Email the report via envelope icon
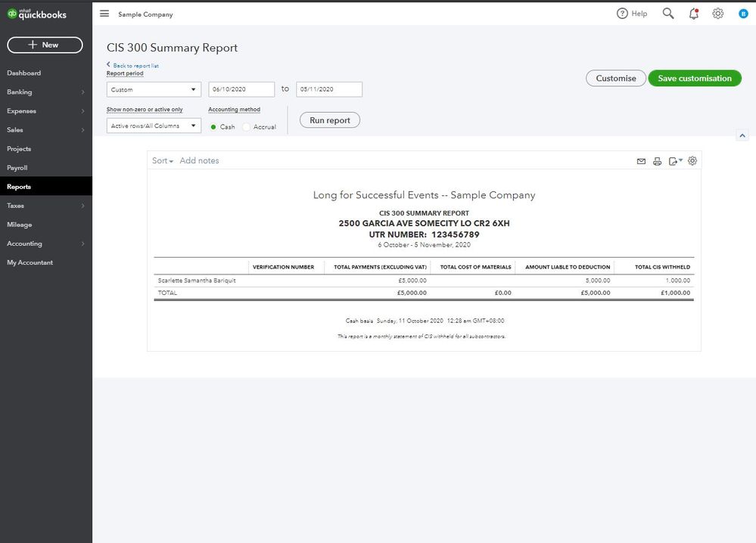 point(641,161)
